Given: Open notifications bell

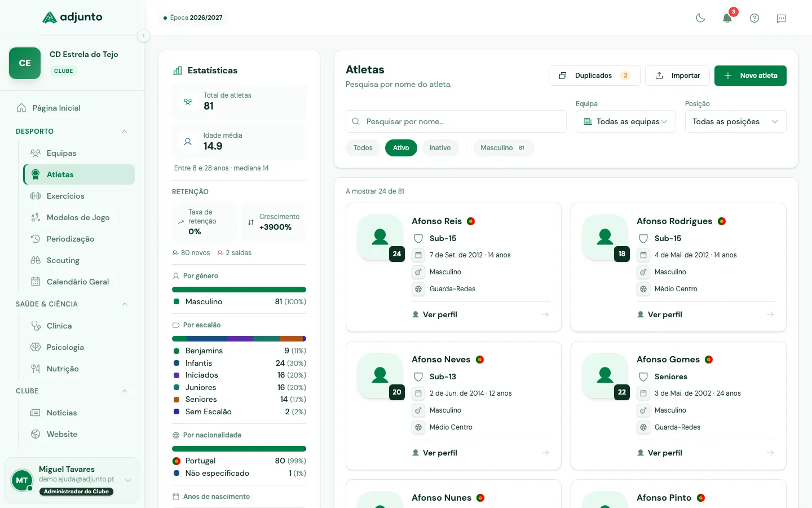Looking at the screenshot, I should pyautogui.click(x=727, y=18).
